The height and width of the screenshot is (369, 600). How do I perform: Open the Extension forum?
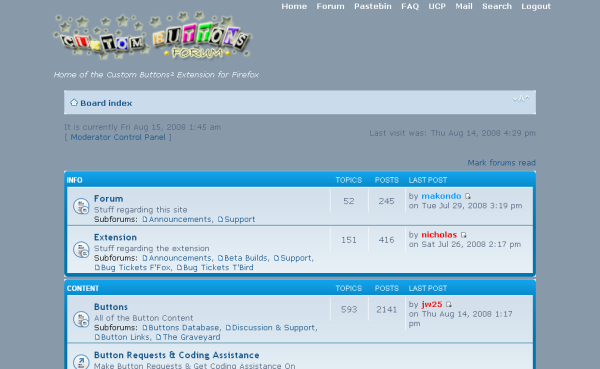115,237
